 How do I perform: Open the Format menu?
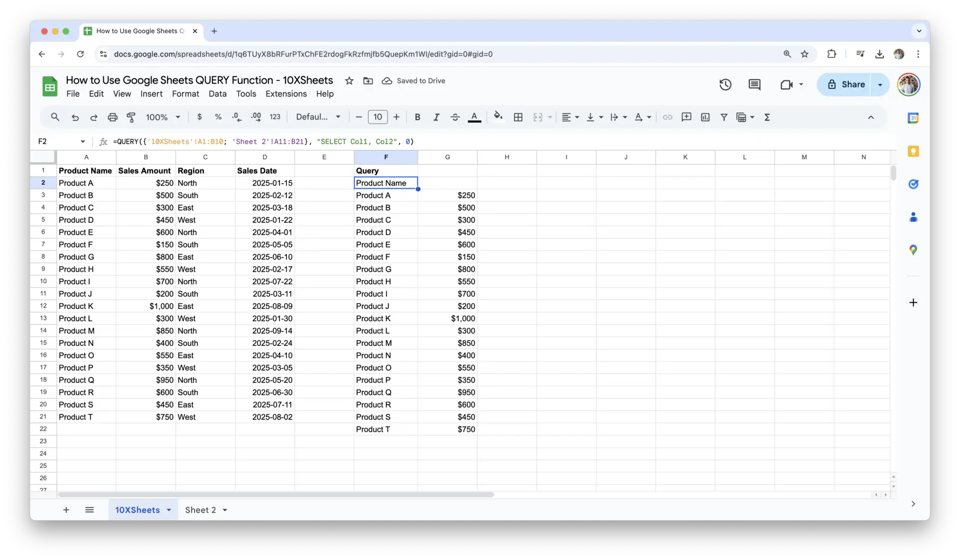click(x=185, y=94)
